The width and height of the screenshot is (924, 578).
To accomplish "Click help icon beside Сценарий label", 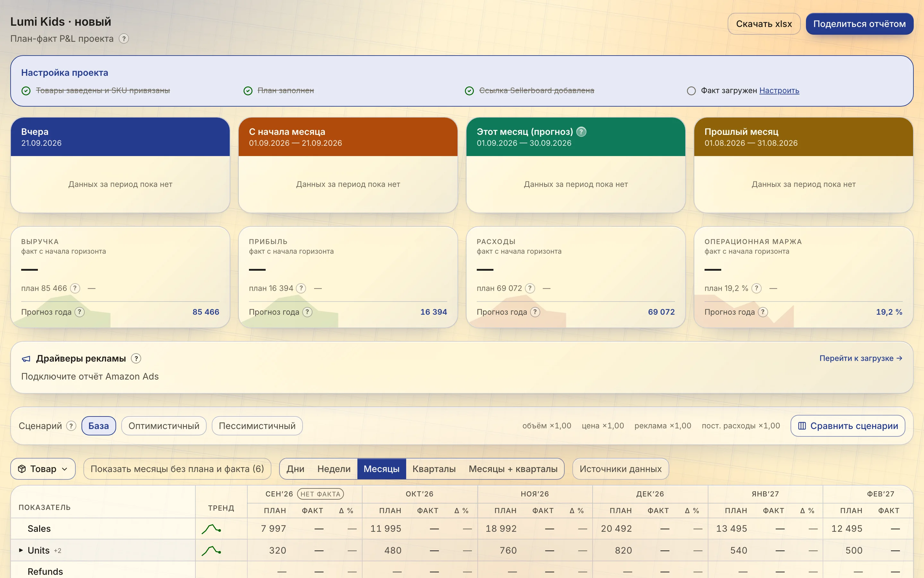I will point(72,426).
